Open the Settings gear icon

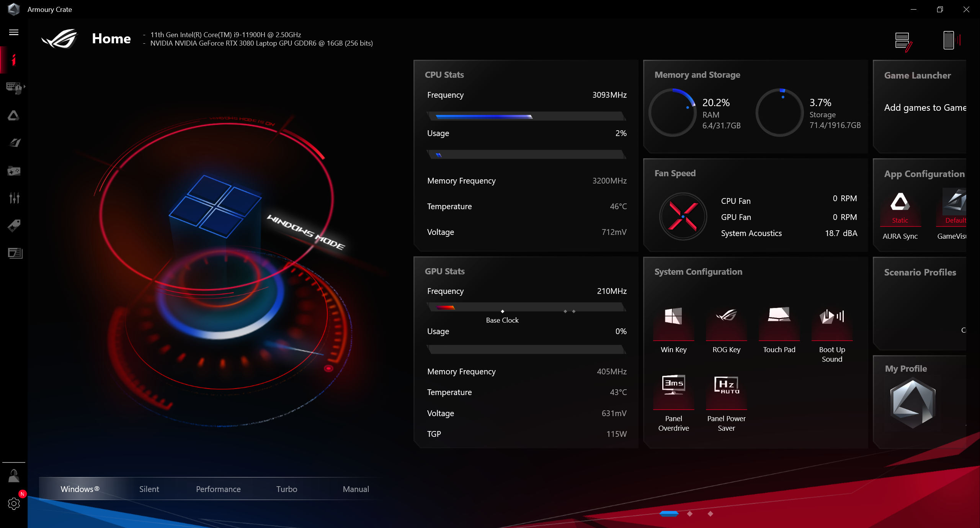14,503
